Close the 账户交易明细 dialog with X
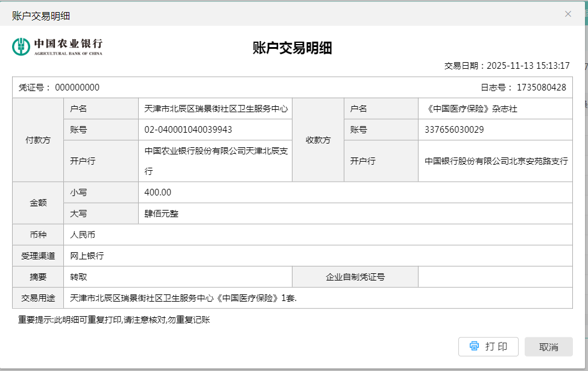 click(567, 14)
